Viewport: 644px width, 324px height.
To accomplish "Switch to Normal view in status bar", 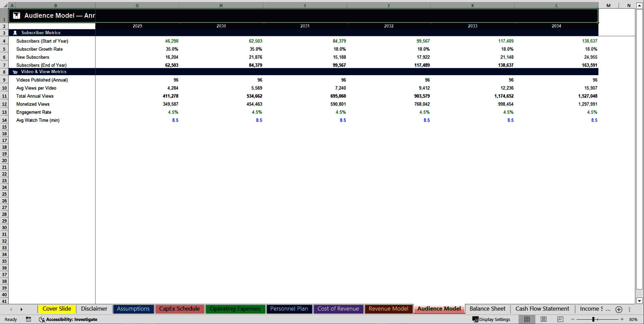I will point(526,319).
